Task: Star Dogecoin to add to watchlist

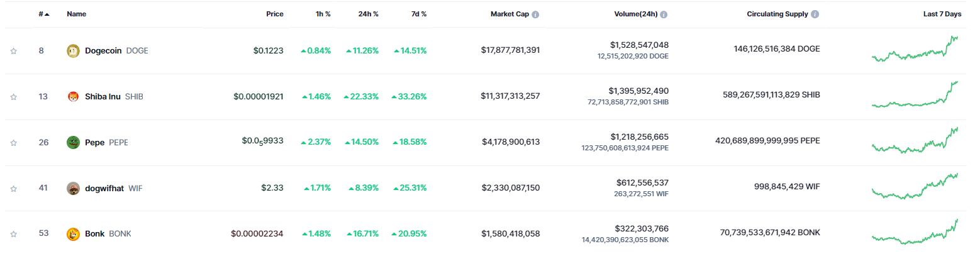Action: pos(13,52)
